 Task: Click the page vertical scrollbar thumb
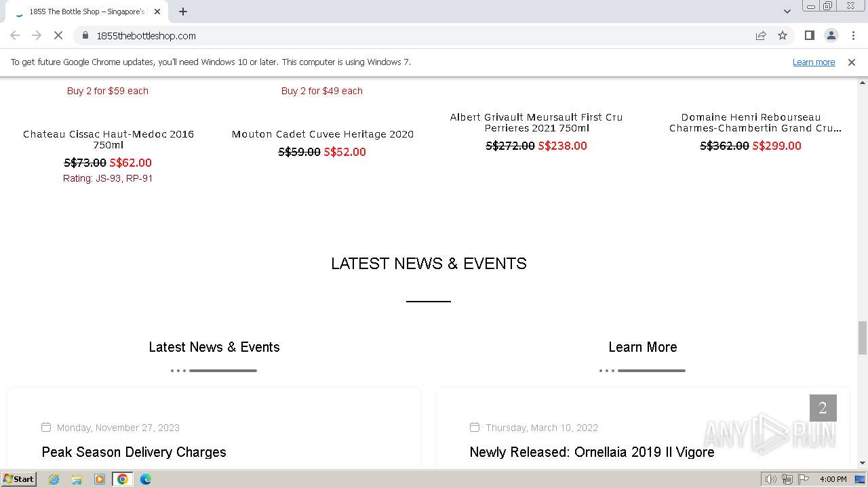click(x=863, y=338)
